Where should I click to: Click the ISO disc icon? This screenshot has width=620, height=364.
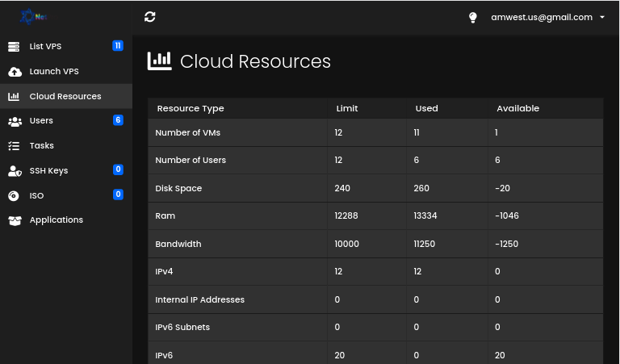(14, 195)
